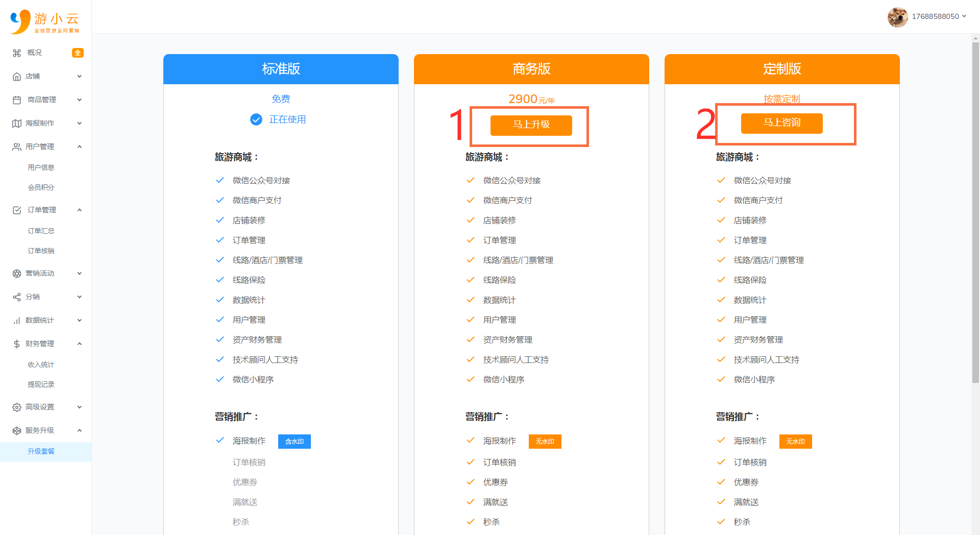Collapse the 用户管理 menu chevron
Screen dimensions: 980x535
[80, 147]
